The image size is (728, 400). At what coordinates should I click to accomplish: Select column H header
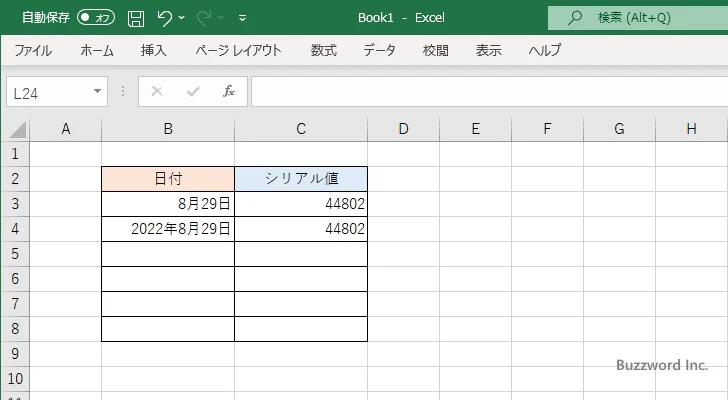(x=691, y=129)
